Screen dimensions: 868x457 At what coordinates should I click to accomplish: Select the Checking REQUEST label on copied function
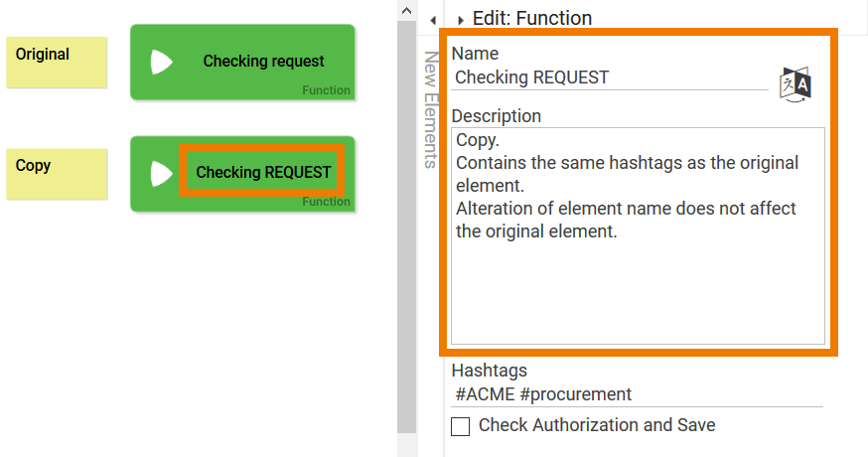click(x=263, y=173)
